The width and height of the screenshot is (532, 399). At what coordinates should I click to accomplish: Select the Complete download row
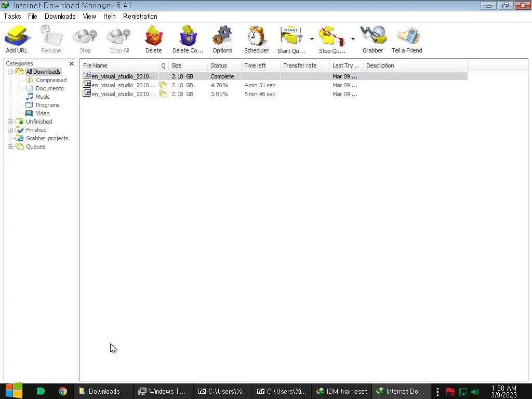coord(274,76)
